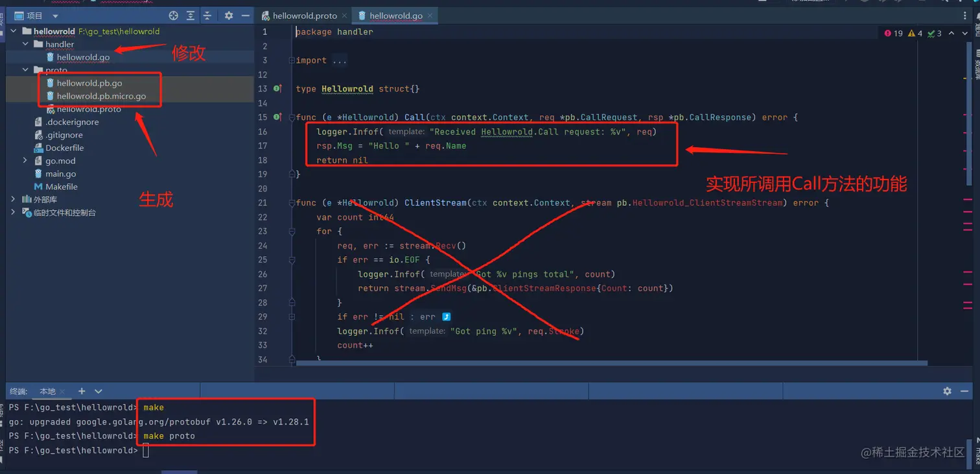The width and height of the screenshot is (980, 474).
Task: Add a new terminal session with plus
Action: pos(82,391)
